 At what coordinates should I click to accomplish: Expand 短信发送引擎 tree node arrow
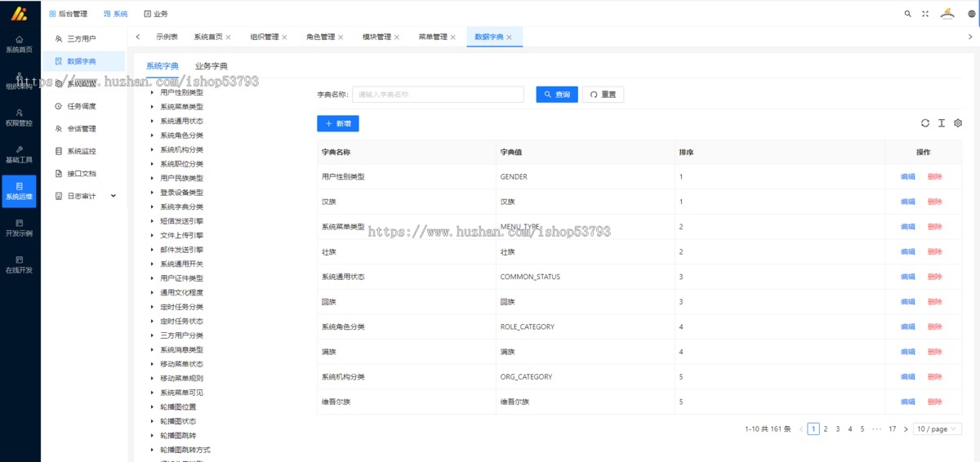[x=152, y=220]
